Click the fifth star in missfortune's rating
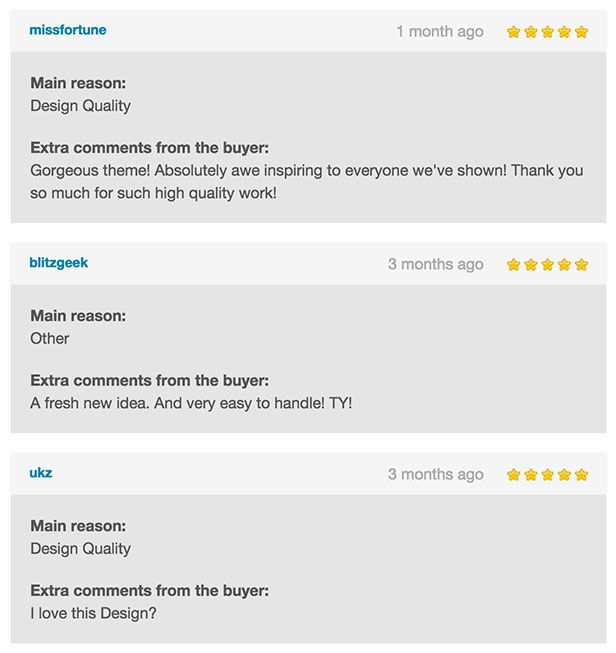 (x=581, y=32)
